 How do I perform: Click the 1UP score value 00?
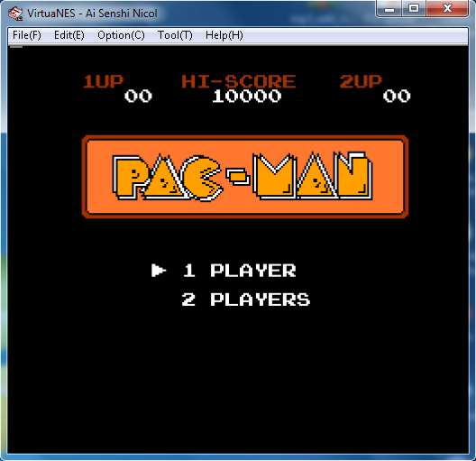point(138,97)
